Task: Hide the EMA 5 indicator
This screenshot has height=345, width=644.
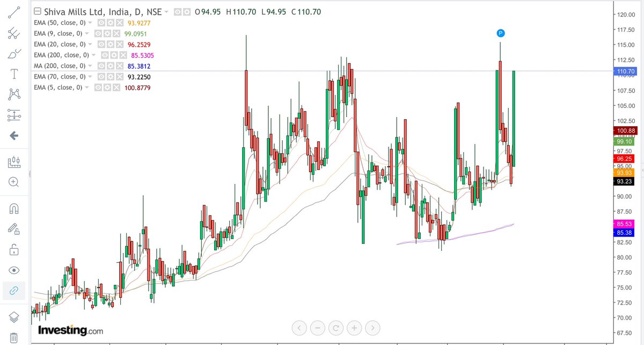Action: click(98, 87)
